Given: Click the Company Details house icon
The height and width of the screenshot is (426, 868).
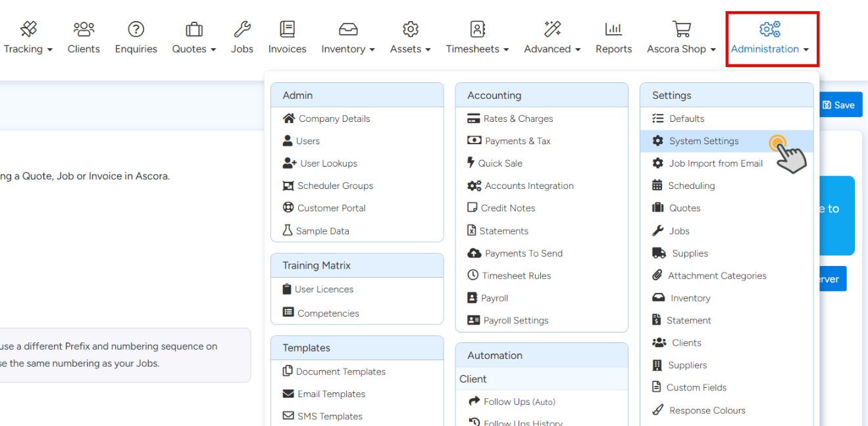Looking at the screenshot, I should tap(289, 119).
